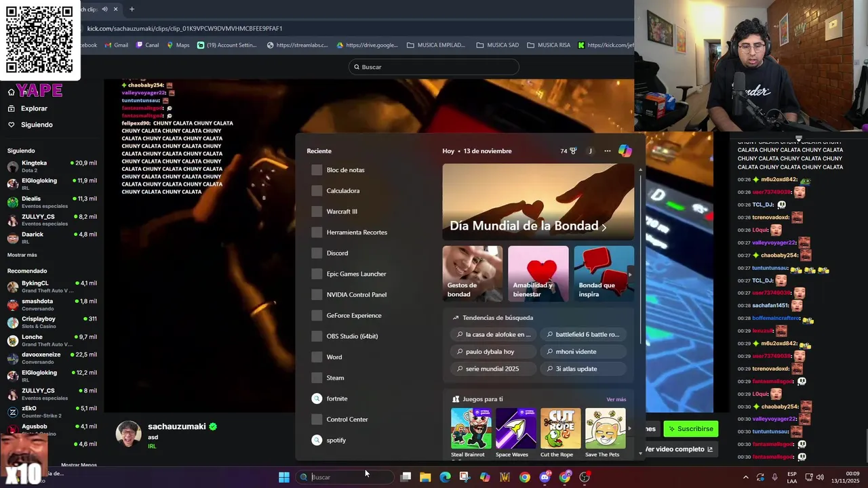This screenshot has width=868, height=488.
Task: Open sachauzumaki profile avatar
Action: pos(128,434)
